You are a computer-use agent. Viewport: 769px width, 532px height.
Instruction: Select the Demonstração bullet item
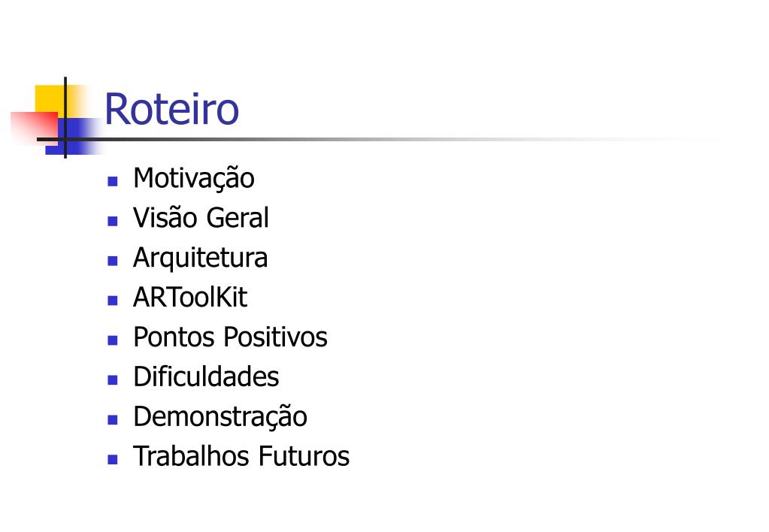220,417
